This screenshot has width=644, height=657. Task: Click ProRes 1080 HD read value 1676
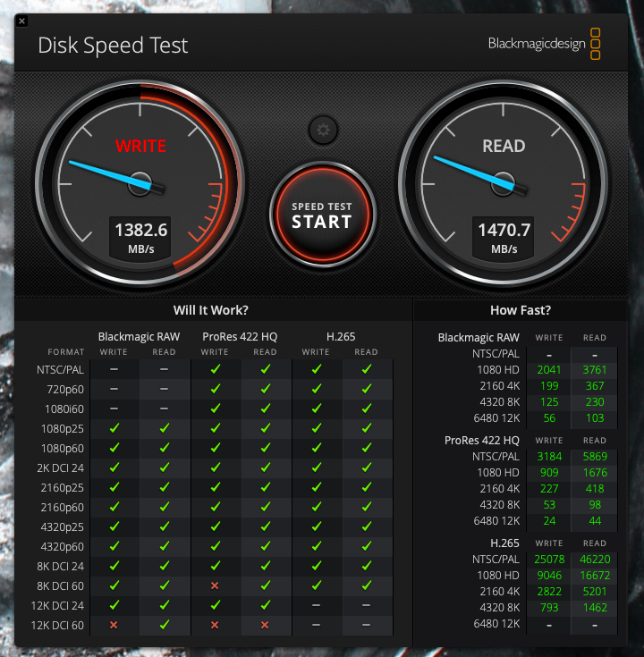pos(595,472)
